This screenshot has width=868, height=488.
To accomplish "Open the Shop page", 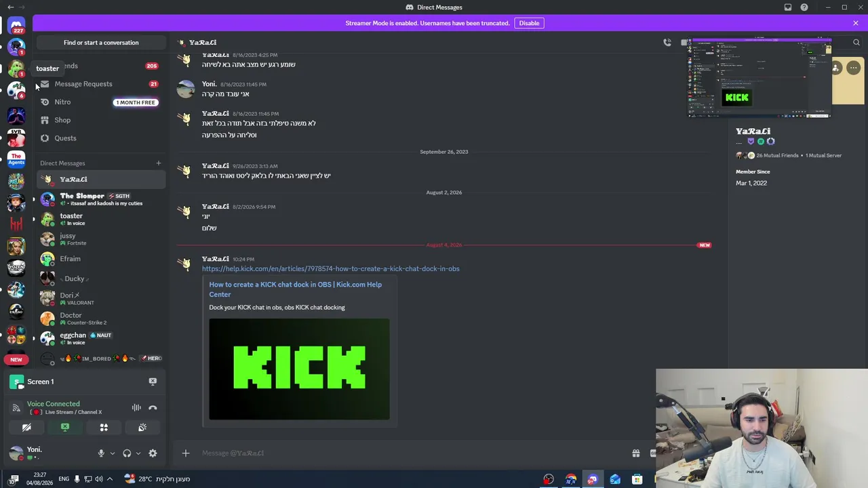I will (101, 120).
